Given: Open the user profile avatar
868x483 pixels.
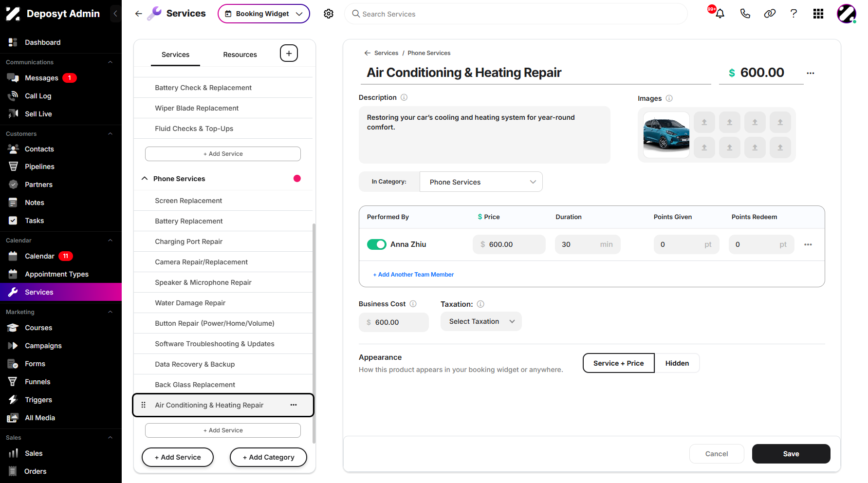Looking at the screenshot, I should tap(847, 14).
